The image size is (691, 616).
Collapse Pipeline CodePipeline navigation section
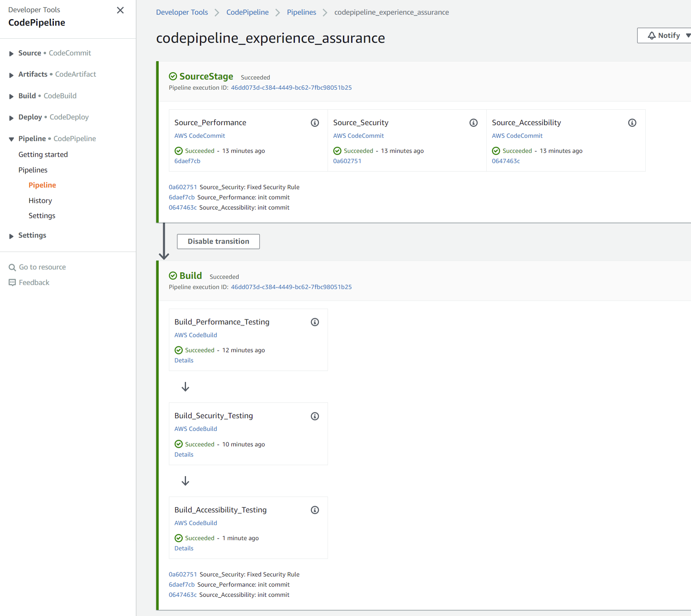point(11,139)
